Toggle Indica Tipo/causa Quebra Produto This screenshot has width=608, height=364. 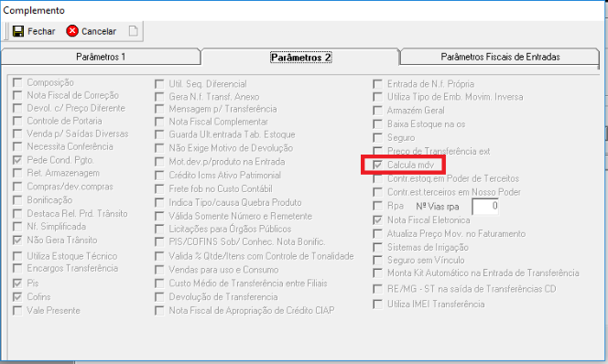(159, 202)
